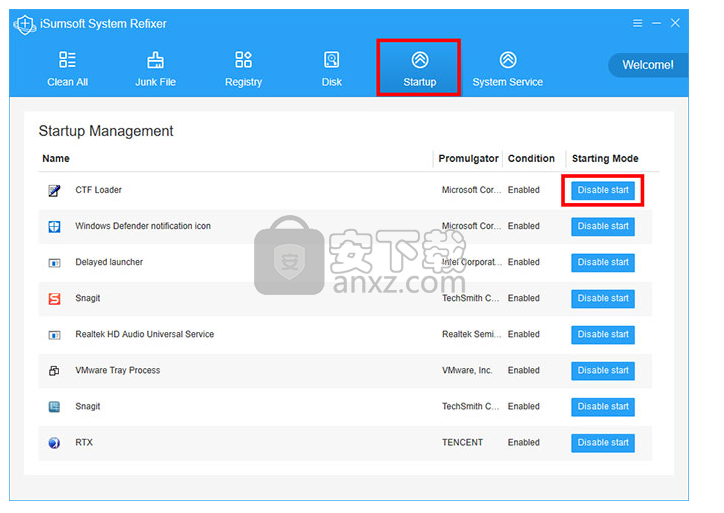Disable start for CTF Loader
This screenshot has width=724, height=513.
(603, 190)
